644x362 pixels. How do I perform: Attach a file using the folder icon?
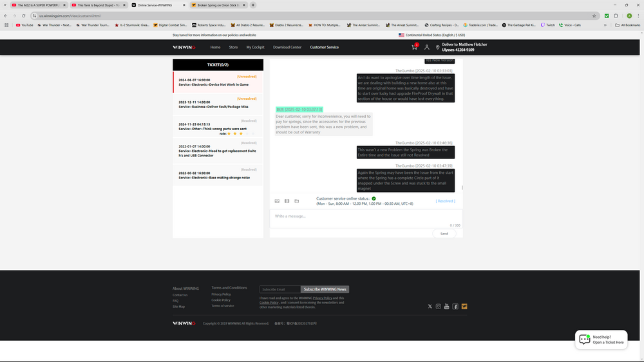[x=296, y=201]
